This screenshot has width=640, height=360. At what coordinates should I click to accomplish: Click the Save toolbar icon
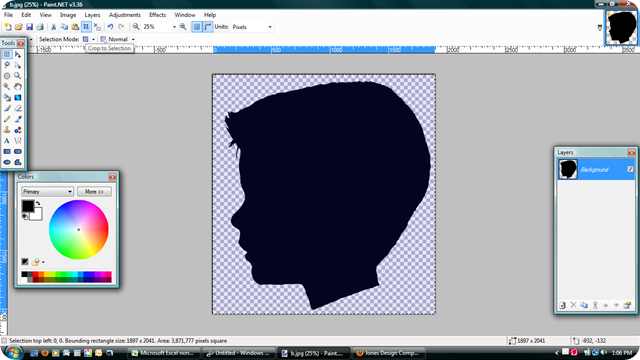coord(29,27)
